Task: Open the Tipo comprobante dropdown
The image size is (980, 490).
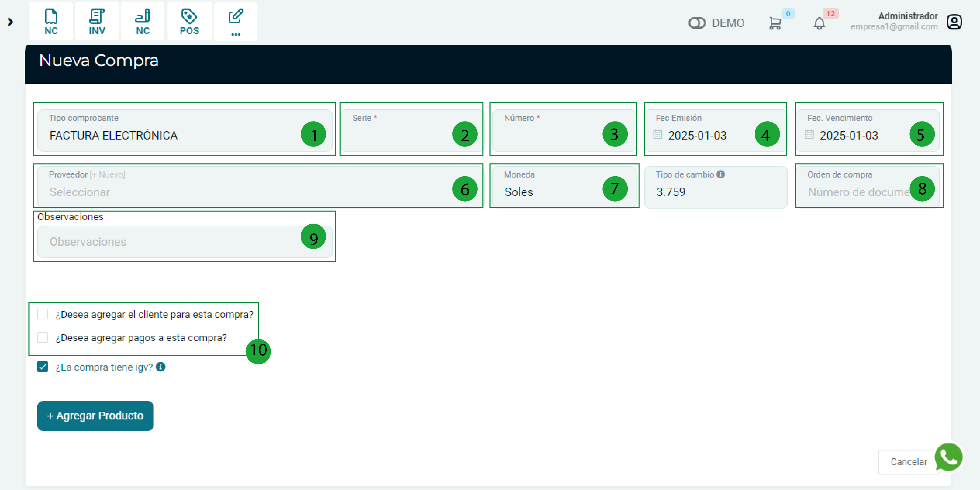Action: [171, 135]
